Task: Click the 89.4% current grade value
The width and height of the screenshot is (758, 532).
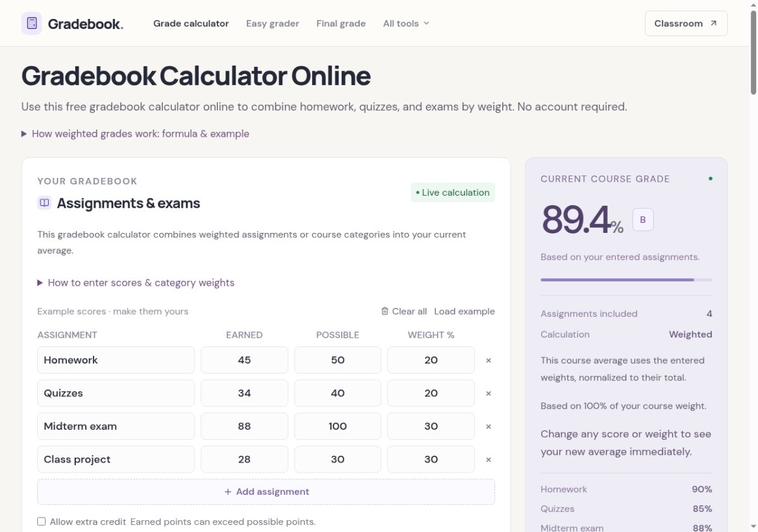Action: pyautogui.click(x=582, y=220)
